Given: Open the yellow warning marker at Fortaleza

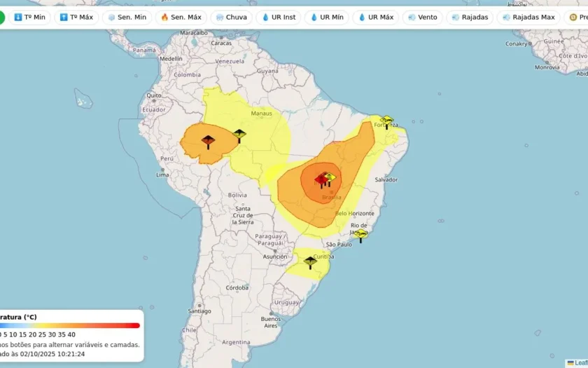Looking at the screenshot, I should click(386, 123).
